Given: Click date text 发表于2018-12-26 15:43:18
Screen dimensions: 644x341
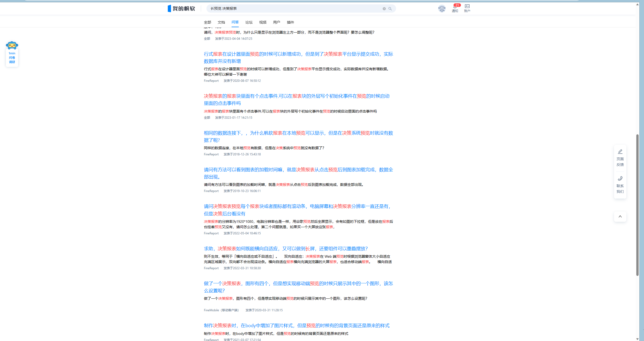Looking at the screenshot, I should pyautogui.click(x=242, y=154).
